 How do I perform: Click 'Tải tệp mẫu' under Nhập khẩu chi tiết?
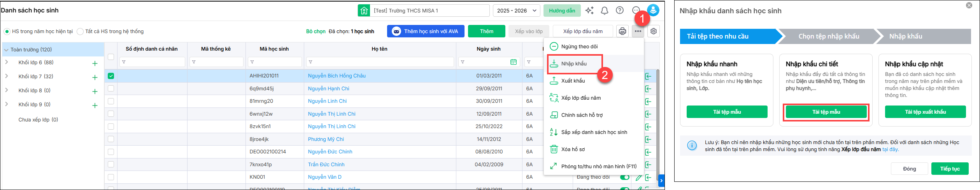click(826, 112)
